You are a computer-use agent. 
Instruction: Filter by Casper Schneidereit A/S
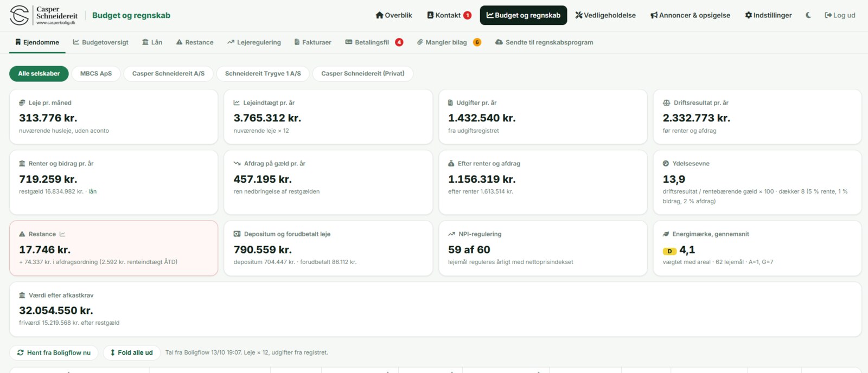click(x=169, y=74)
